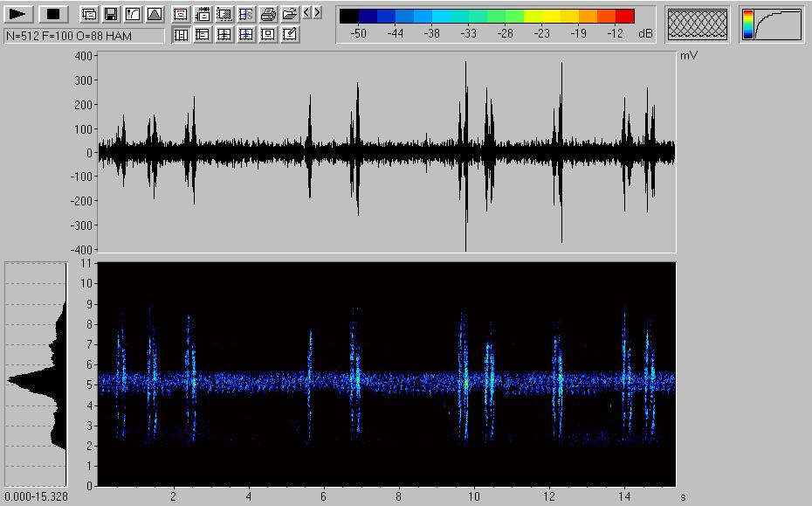Click the crosshatch pattern button

(697, 24)
